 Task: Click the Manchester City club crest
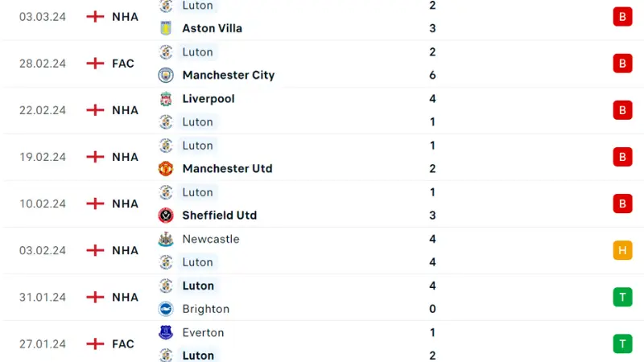click(166, 75)
